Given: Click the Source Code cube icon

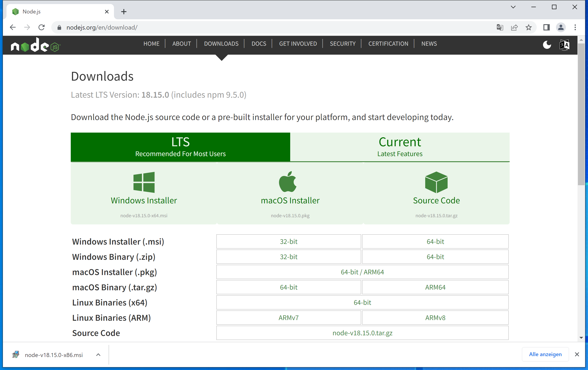Looking at the screenshot, I should pyautogui.click(x=436, y=182).
